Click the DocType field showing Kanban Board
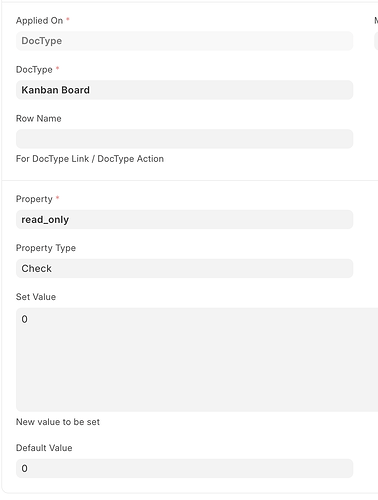Image resolution: width=378 pixels, height=500 pixels. [x=184, y=90]
